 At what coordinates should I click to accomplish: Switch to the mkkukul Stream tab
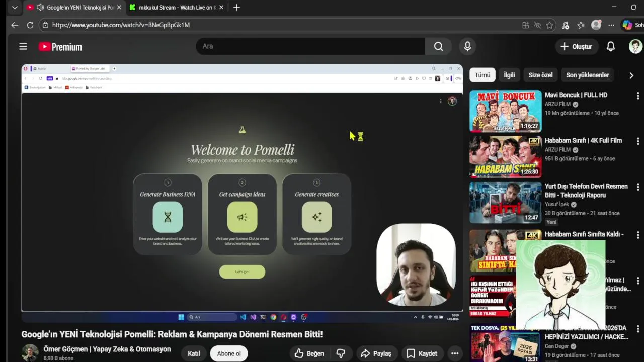[176, 8]
